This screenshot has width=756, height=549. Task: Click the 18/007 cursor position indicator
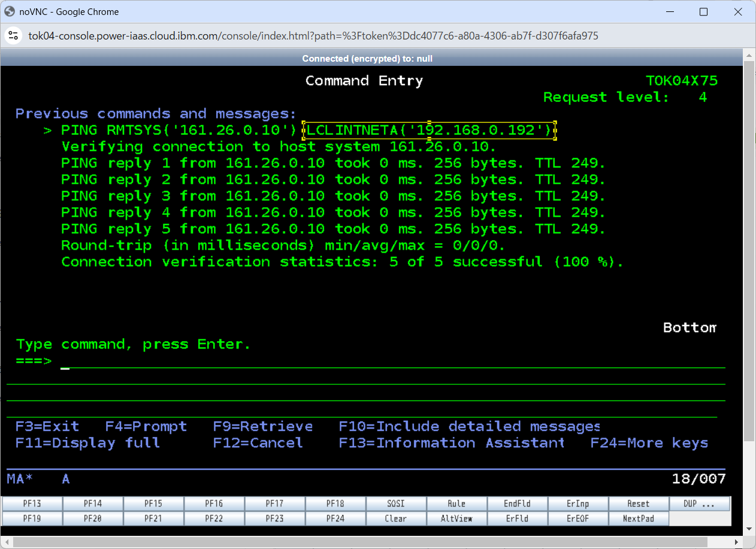(x=699, y=478)
